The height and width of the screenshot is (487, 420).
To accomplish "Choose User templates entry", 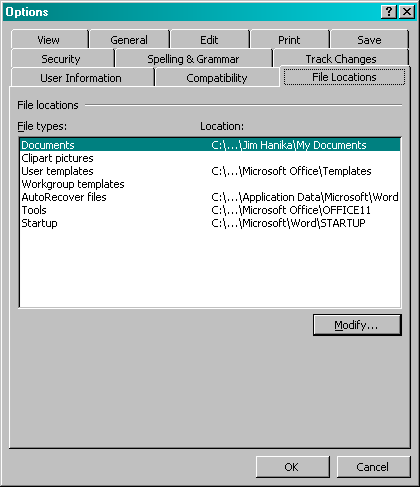I will click(210, 171).
